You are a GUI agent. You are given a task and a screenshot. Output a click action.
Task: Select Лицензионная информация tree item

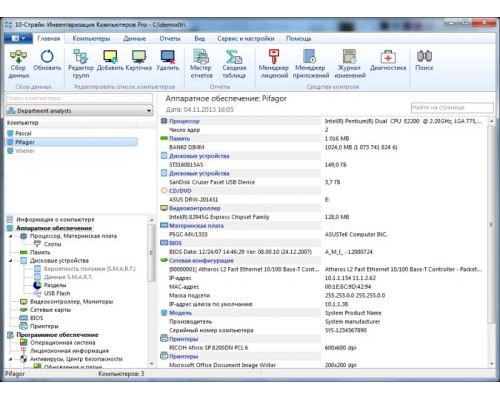point(69,351)
